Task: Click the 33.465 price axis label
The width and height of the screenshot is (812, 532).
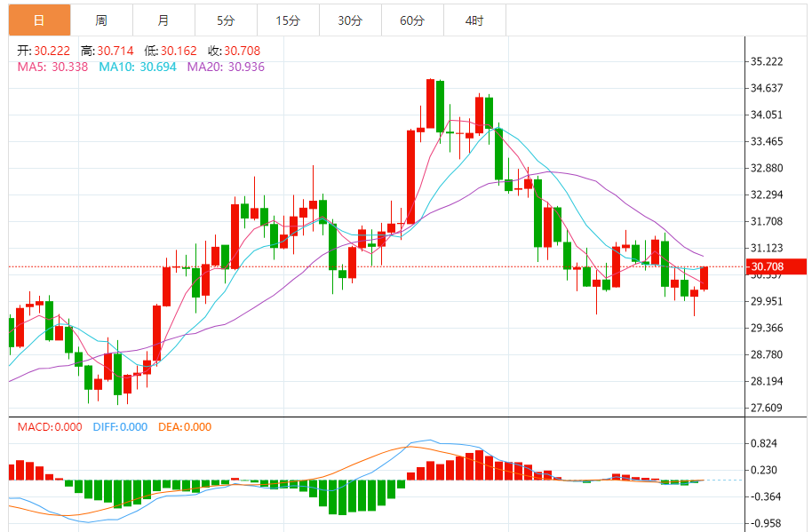Action: click(x=767, y=141)
